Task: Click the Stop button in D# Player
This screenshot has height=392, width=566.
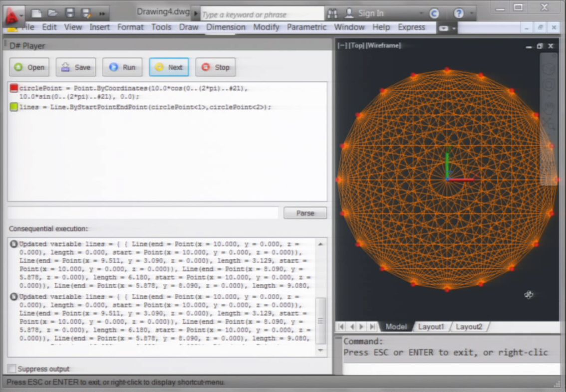Action: 216,67
